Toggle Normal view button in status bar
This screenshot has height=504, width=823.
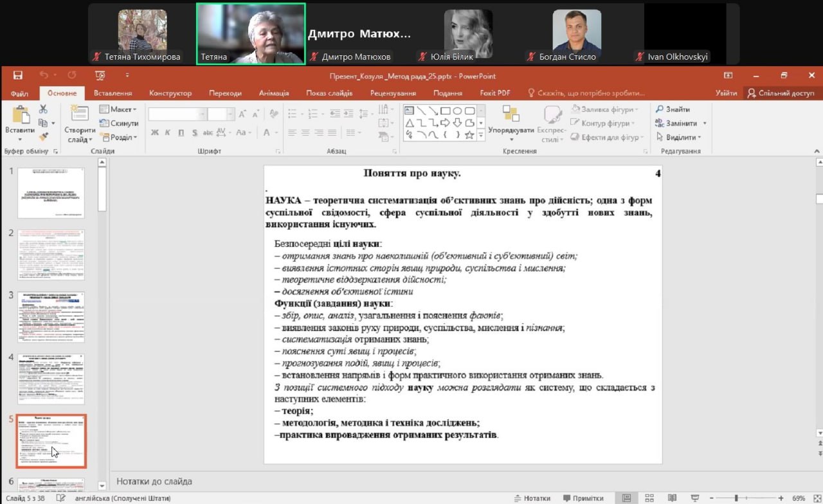[626, 498]
